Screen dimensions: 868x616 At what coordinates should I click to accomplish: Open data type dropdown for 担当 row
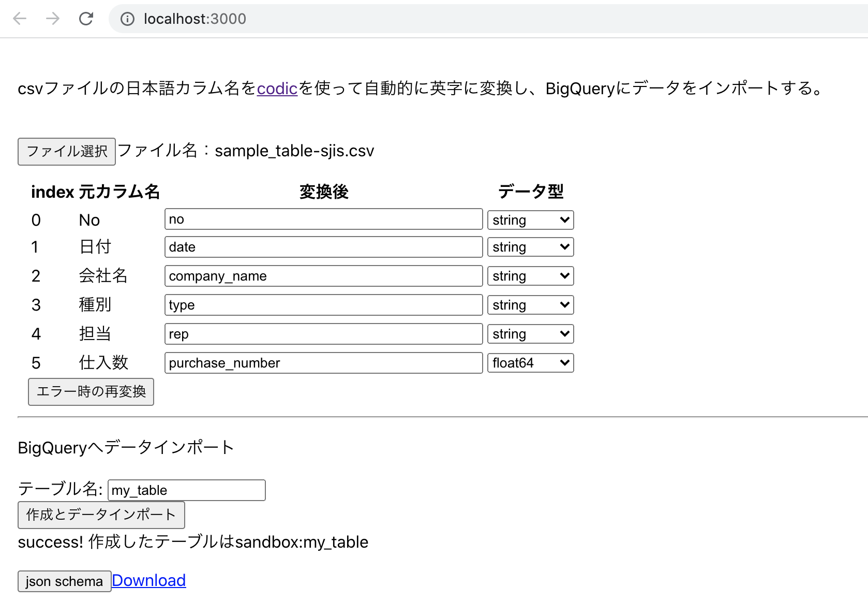pos(530,333)
